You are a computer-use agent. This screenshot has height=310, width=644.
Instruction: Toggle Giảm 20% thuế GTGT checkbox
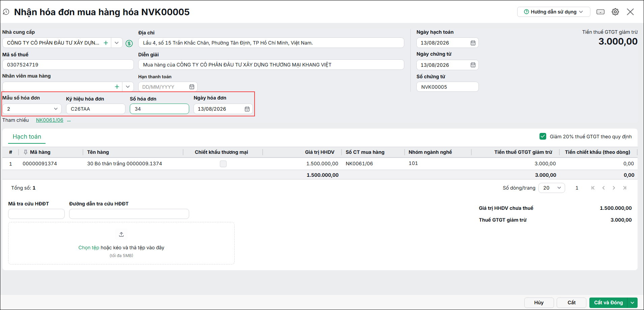click(543, 136)
